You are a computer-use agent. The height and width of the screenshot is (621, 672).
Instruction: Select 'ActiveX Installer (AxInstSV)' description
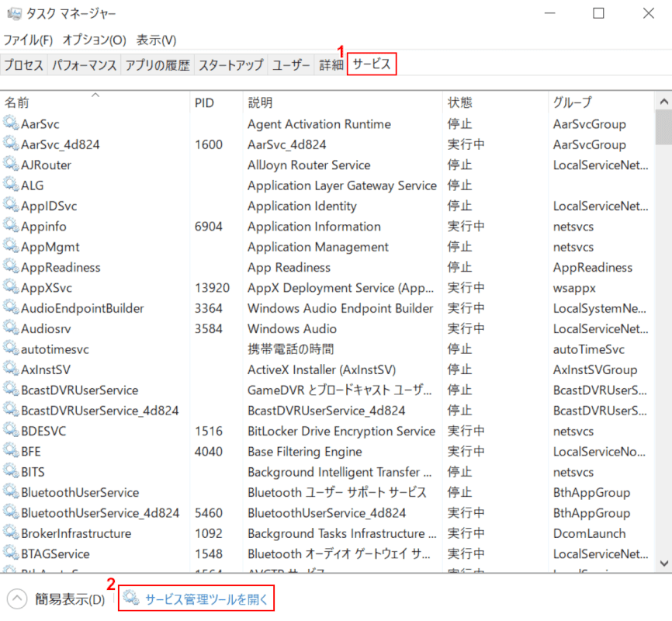[321, 369]
